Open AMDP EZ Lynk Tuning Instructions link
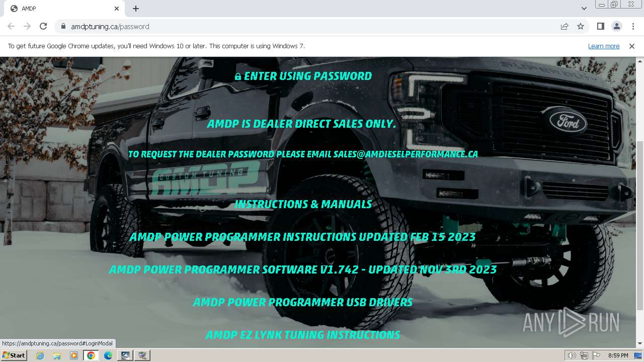Viewport: 644px width, 362px height. click(x=303, y=334)
